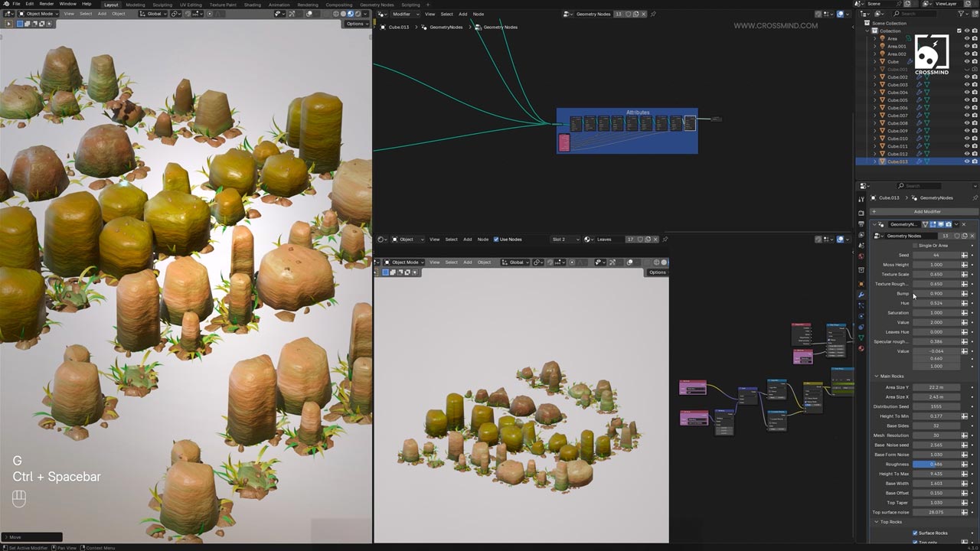980x551 pixels.
Task: Toggle the Surface Rocks checkbox
Action: tap(915, 533)
